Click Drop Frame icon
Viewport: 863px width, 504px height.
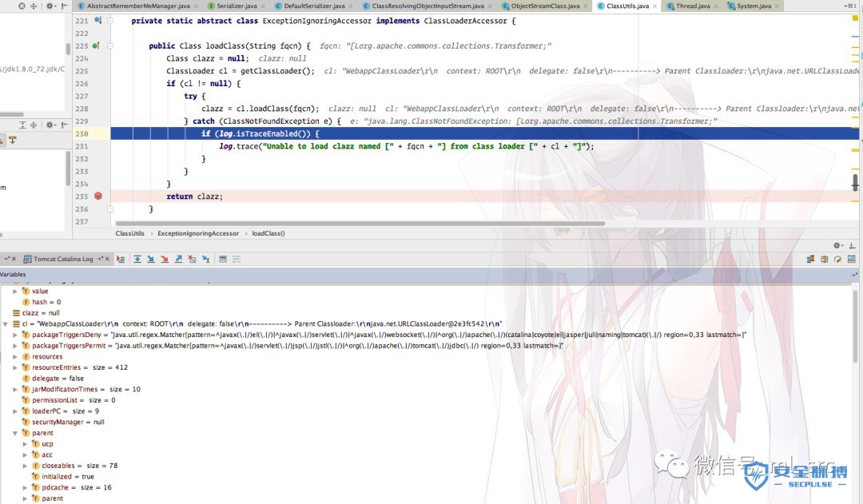(x=192, y=259)
